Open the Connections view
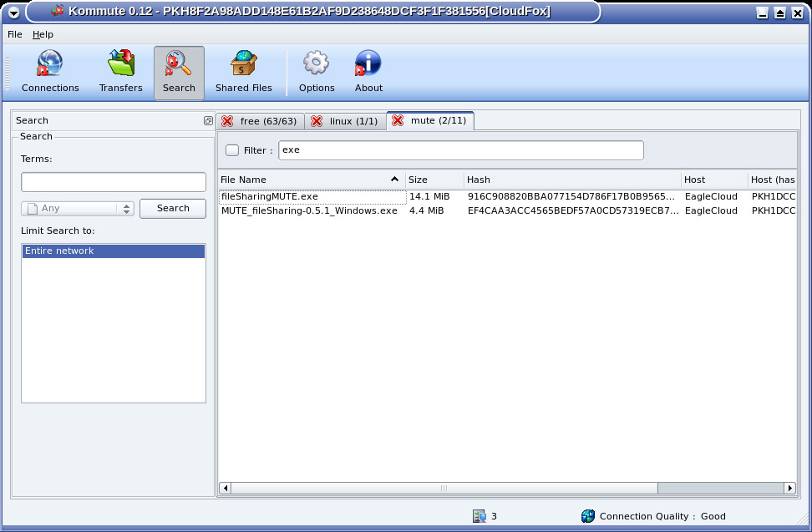Screen dimensions: 812x532 coord(50,72)
